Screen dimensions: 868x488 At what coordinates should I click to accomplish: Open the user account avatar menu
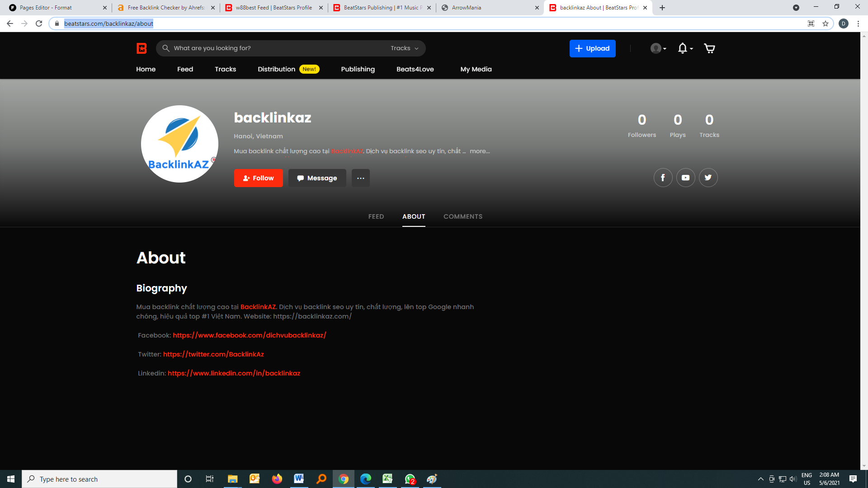(658, 48)
